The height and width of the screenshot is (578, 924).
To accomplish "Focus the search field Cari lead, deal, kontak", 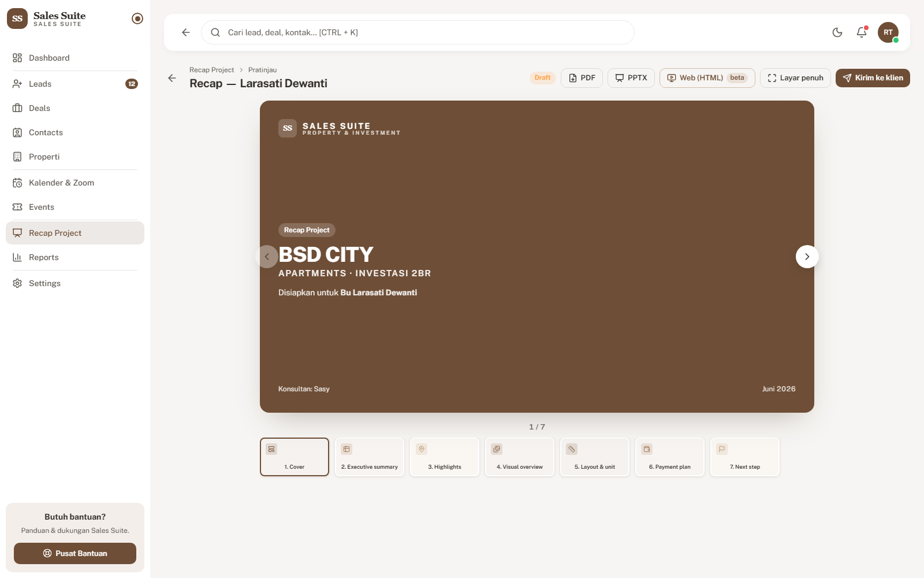I will coord(418,32).
